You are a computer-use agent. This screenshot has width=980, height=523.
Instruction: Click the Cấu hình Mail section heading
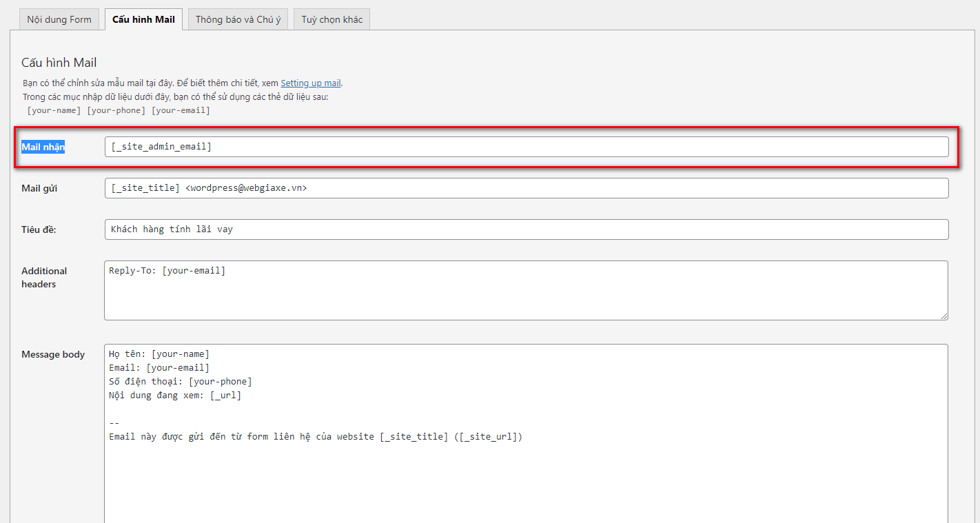tap(59, 63)
